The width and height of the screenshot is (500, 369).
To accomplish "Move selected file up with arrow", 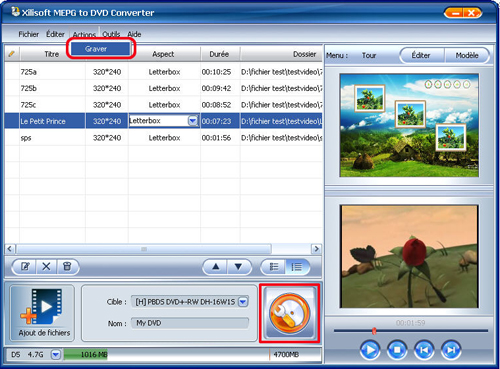I will (216, 267).
